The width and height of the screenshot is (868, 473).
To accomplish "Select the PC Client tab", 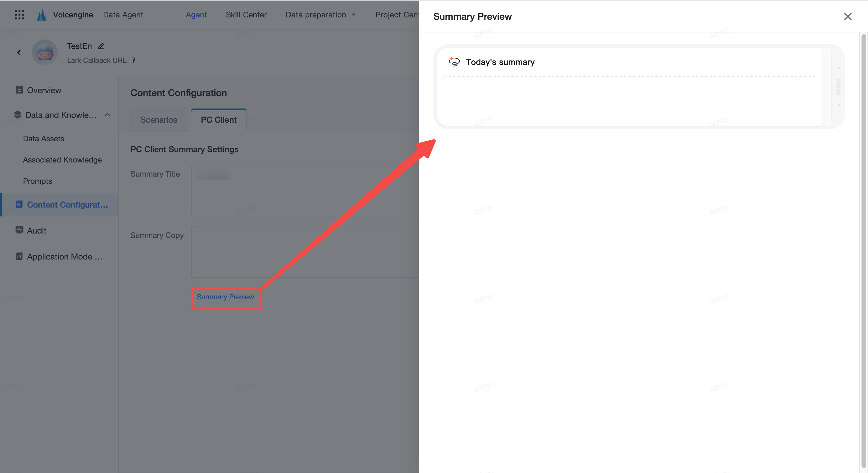I will [x=219, y=119].
